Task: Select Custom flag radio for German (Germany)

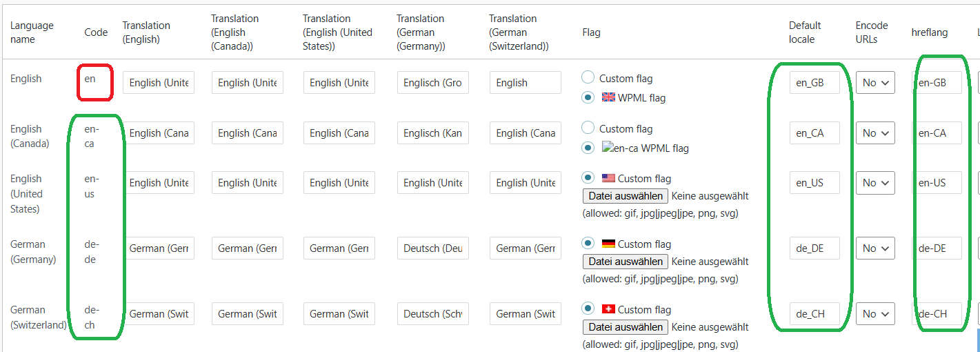Action: (x=588, y=244)
